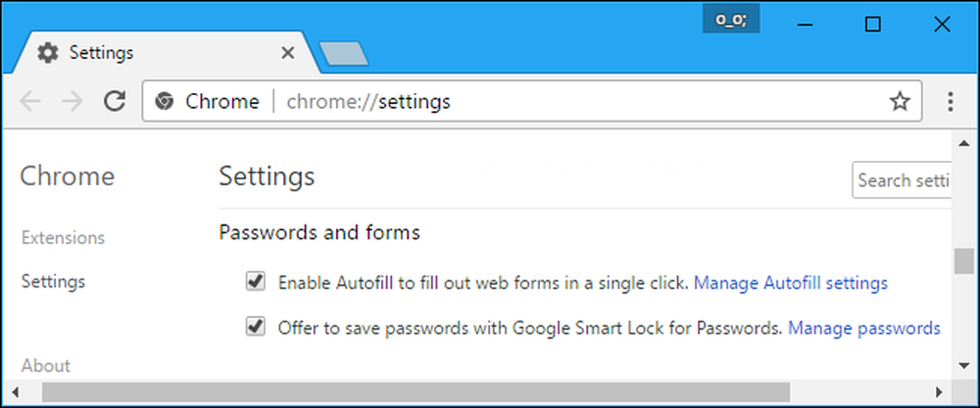Open the Manage passwords link
Screen dimensions: 980x408
tap(864, 328)
